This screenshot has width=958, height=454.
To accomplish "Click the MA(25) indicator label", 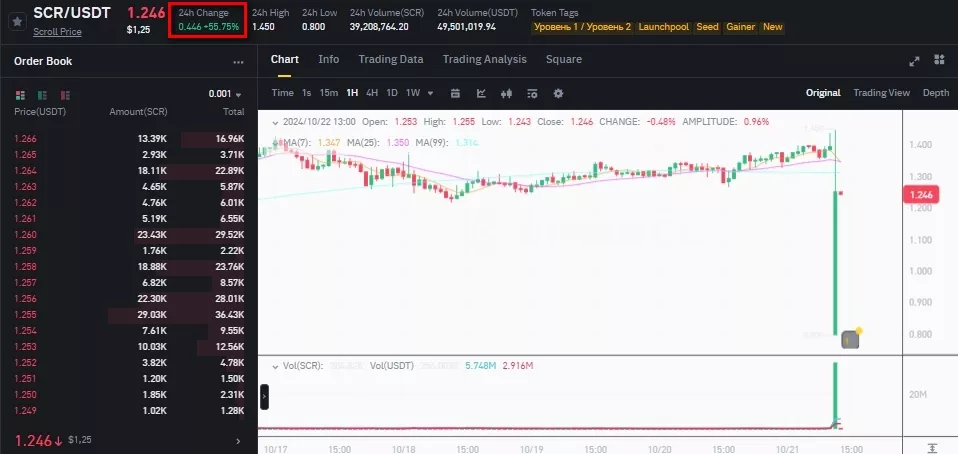I will pyautogui.click(x=363, y=142).
